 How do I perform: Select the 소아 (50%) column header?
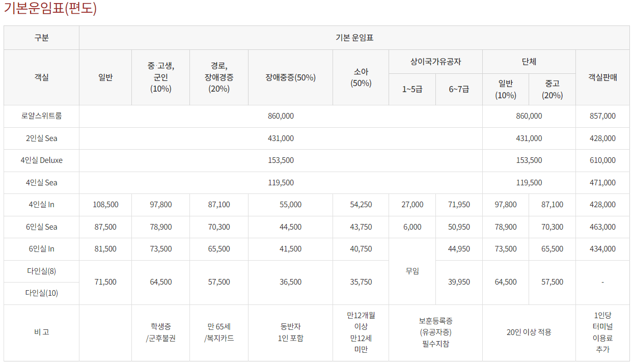click(x=361, y=77)
